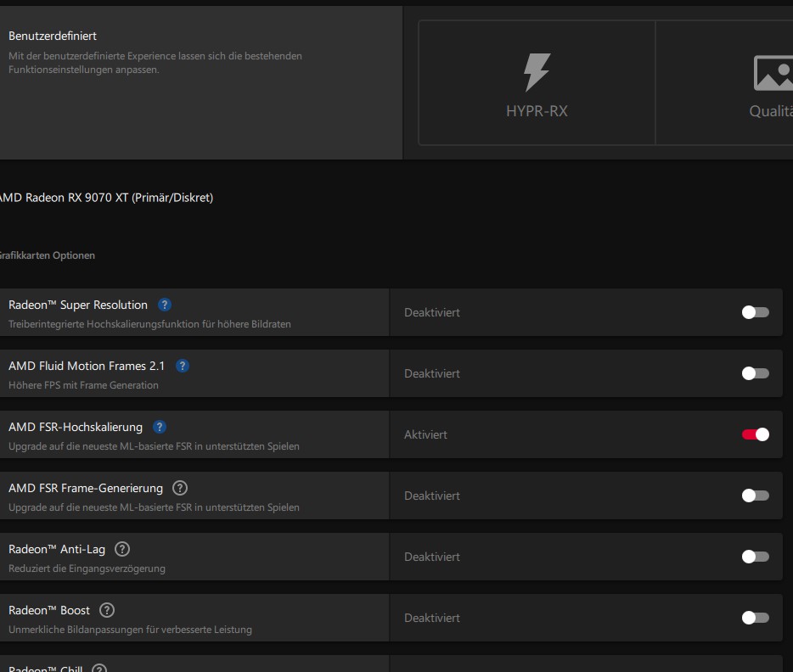
Task: Click 'Deaktiviert' status of Fluid Motion Frames
Action: tap(432, 373)
